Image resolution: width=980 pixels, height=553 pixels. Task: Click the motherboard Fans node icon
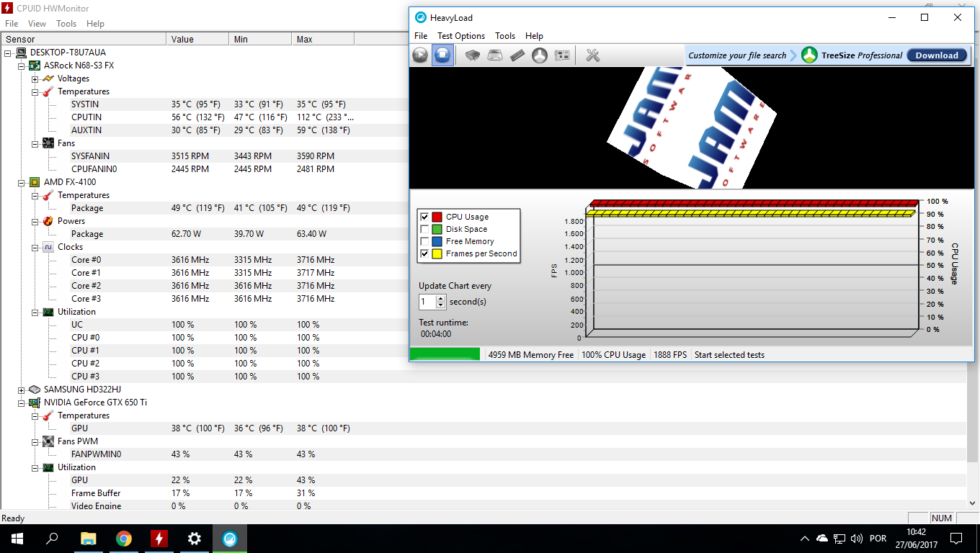point(48,143)
